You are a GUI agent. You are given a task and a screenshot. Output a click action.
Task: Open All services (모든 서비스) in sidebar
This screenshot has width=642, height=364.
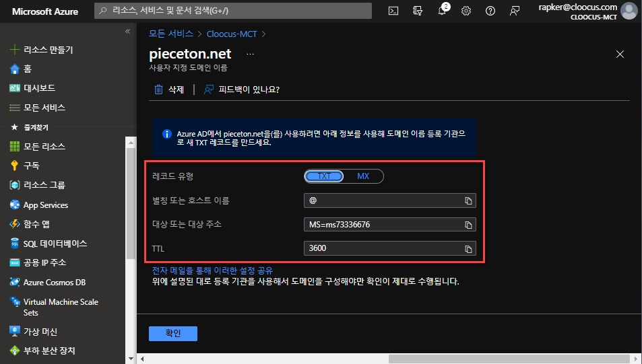pos(37,108)
